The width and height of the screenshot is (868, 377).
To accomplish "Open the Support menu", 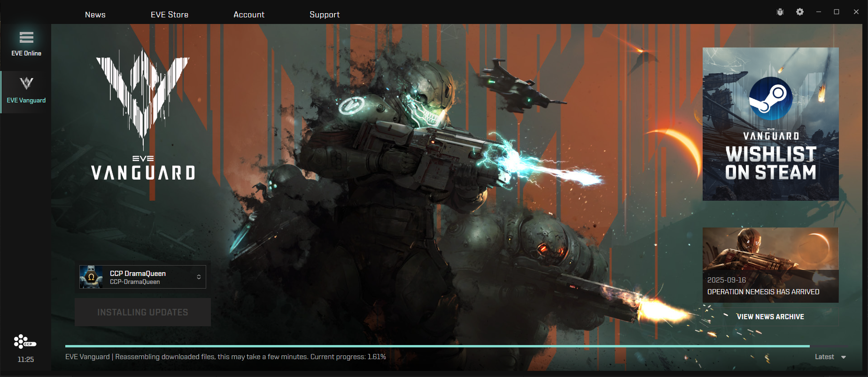I will click(x=325, y=15).
